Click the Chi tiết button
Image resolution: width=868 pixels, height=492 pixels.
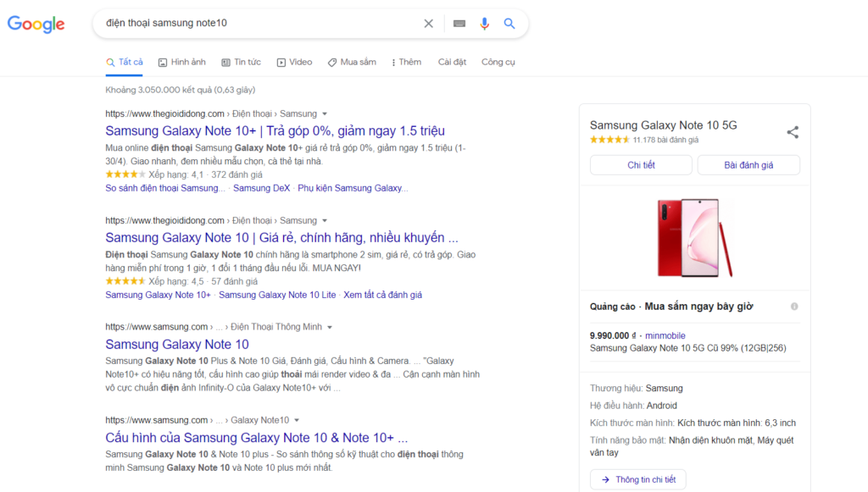tap(641, 165)
